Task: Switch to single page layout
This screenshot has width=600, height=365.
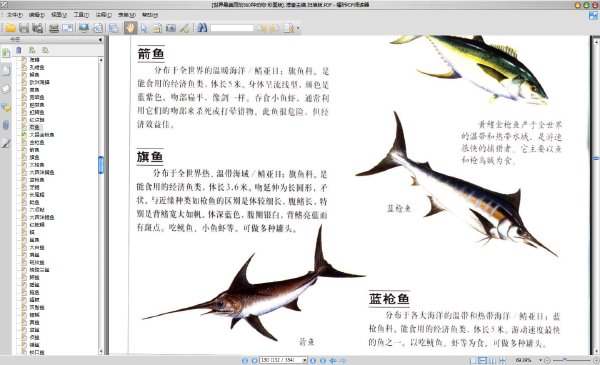Action: pyautogui.click(x=473, y=360)
